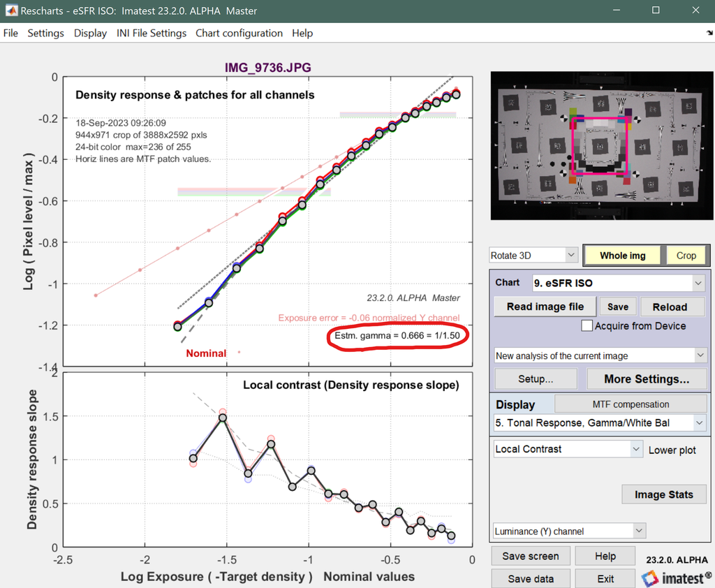The height and width of the screenshot is (588, 715).
Task: Click the Image Stats button
Action: [663, 494]
